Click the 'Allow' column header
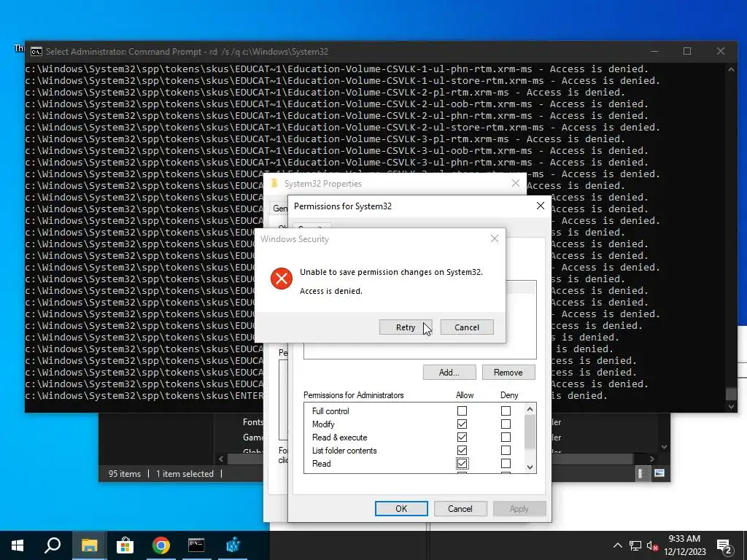747x560 pixels. (465, 395)
